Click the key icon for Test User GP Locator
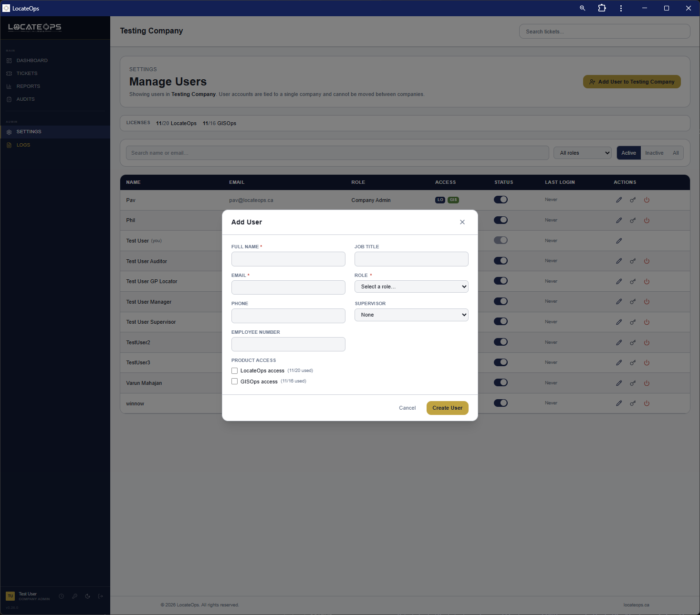The image size is (700, 615). (633, 282)
